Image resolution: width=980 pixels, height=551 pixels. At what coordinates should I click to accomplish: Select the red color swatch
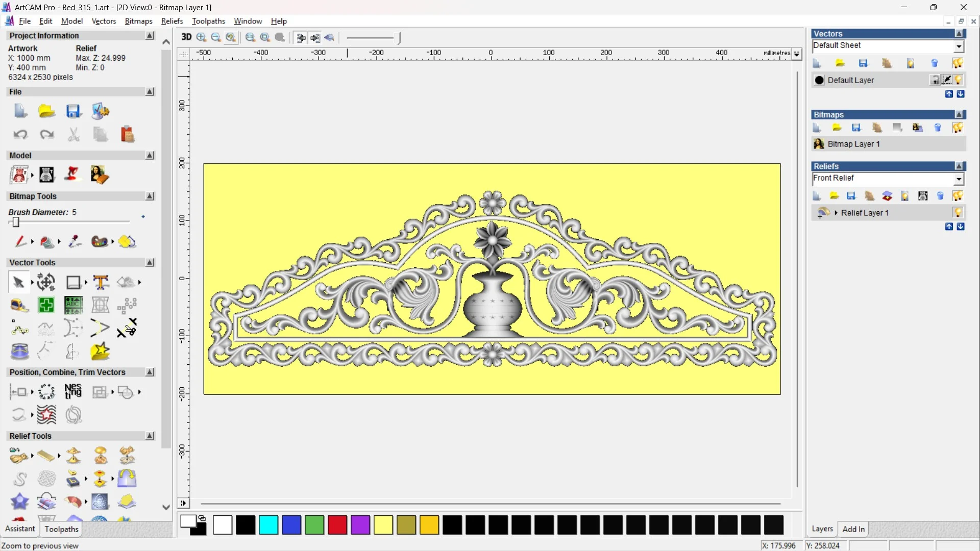337,525
